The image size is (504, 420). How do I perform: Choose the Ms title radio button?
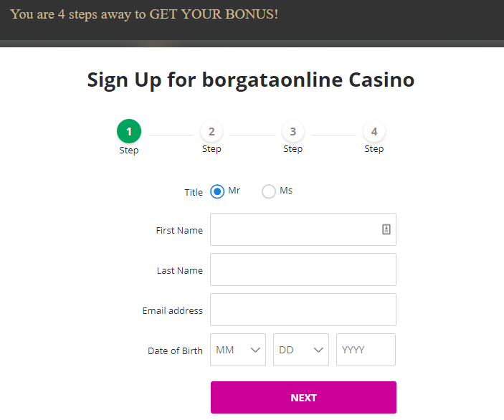(269, 192)
